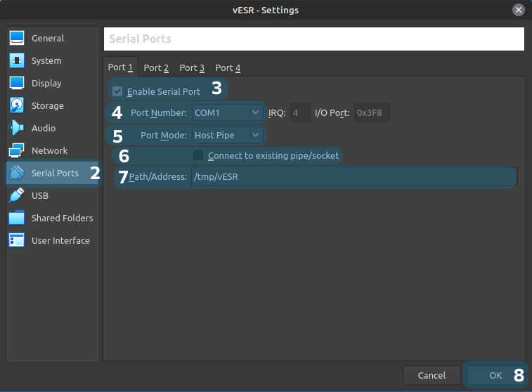Select the Shared Folders folder icon
This screenshot has height=392, width=532.
[x=17, y=218]
